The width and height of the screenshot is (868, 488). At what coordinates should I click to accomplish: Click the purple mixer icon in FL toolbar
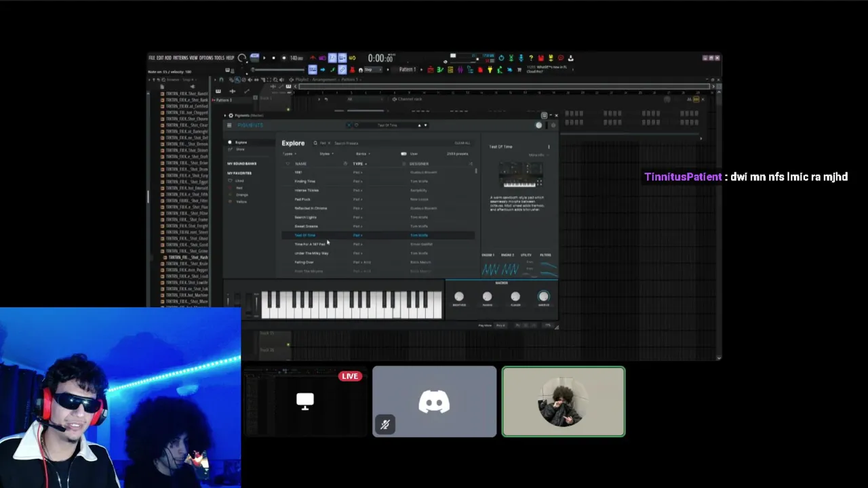(460, 69)
